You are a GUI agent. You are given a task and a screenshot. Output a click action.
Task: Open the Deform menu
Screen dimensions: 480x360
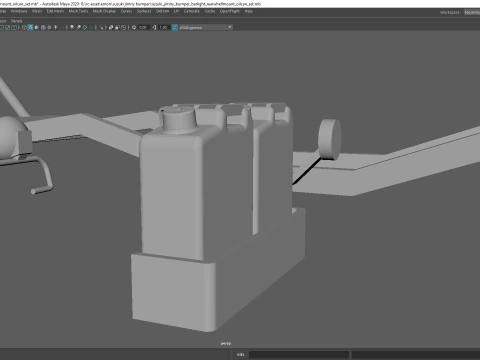point(162,11)
